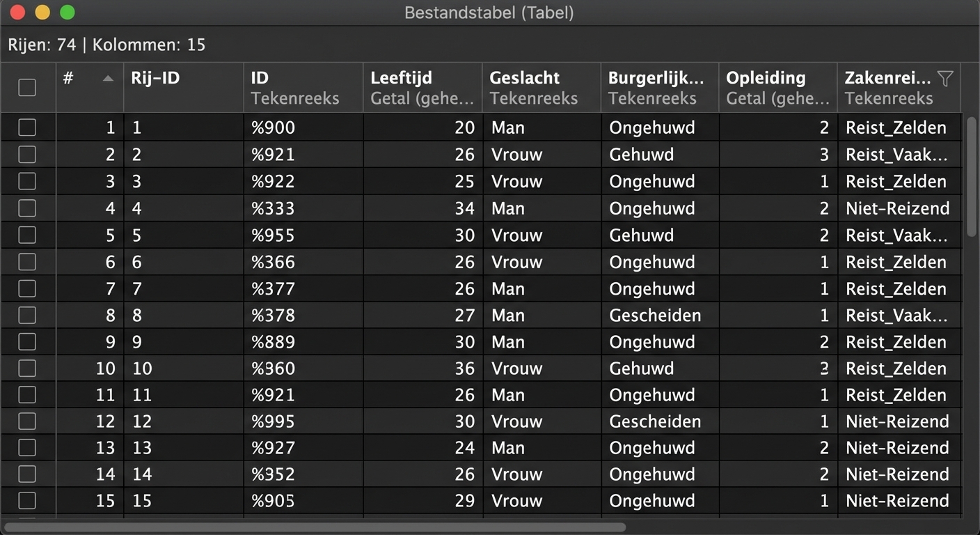This screenshot has height=535, width=980.
Task: Click the sort arrow in the # column
Action: 109,79
